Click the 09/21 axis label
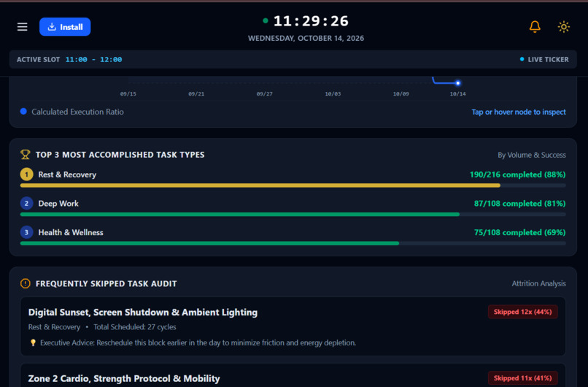 [x=196, y=94]
